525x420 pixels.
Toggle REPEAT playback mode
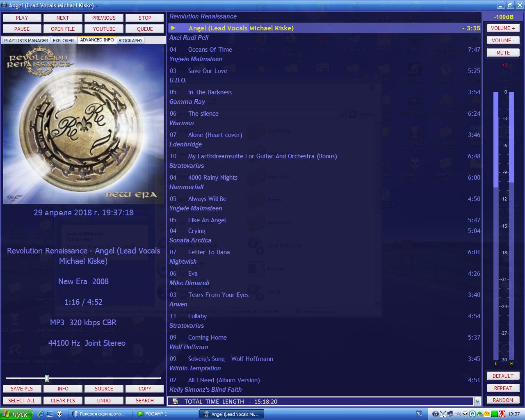coord(503,388)
